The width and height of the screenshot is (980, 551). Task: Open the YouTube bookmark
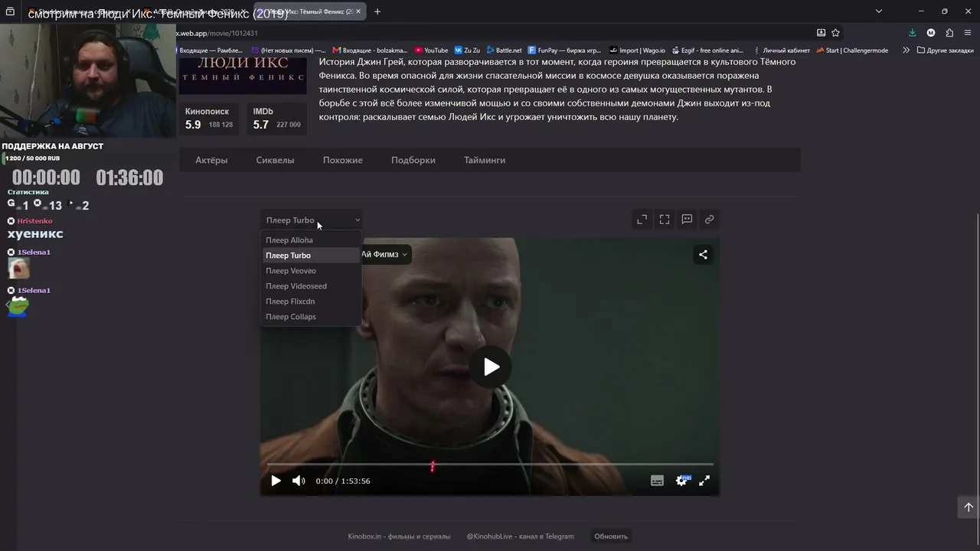[431, 51]
